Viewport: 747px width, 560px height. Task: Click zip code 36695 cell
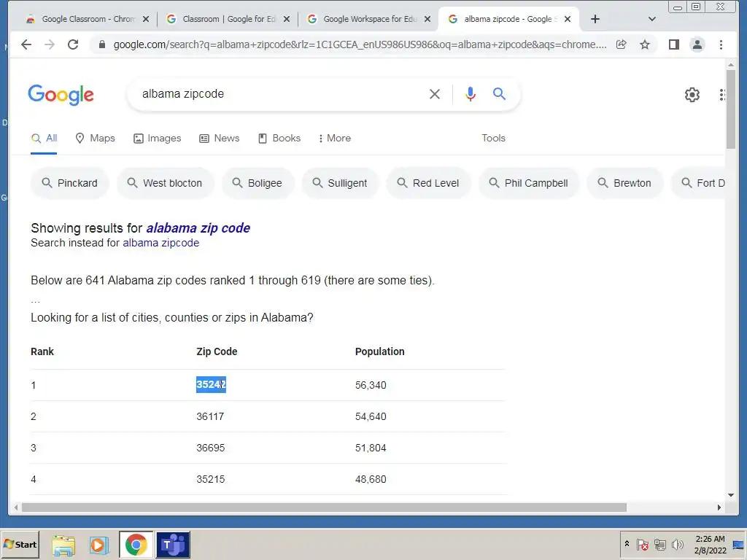pyautogui.click(x=211, y=448)
